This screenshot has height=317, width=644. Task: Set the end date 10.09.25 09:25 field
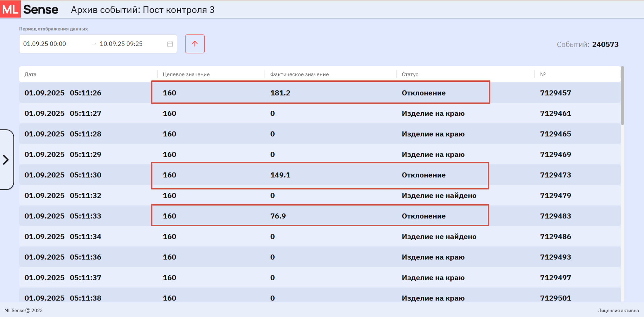[121, 44]
